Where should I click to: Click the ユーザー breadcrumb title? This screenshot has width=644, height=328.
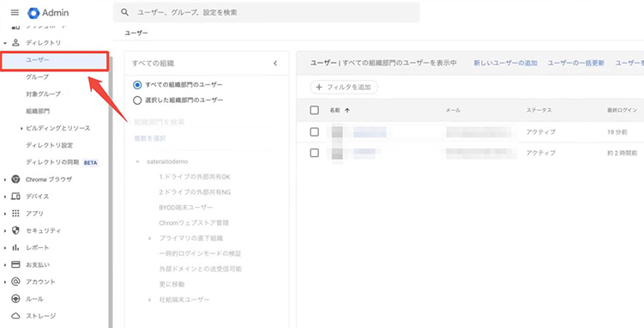[x=136, y=33]
